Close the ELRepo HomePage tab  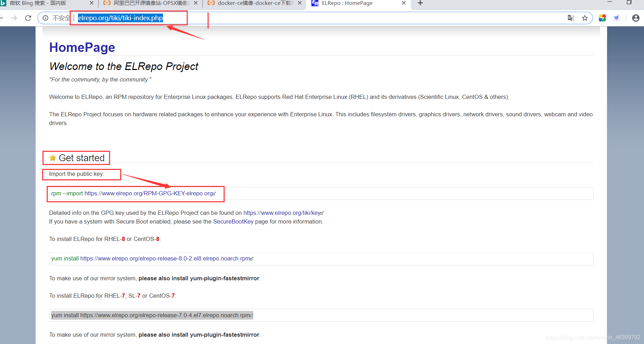[x=404, y=3]
